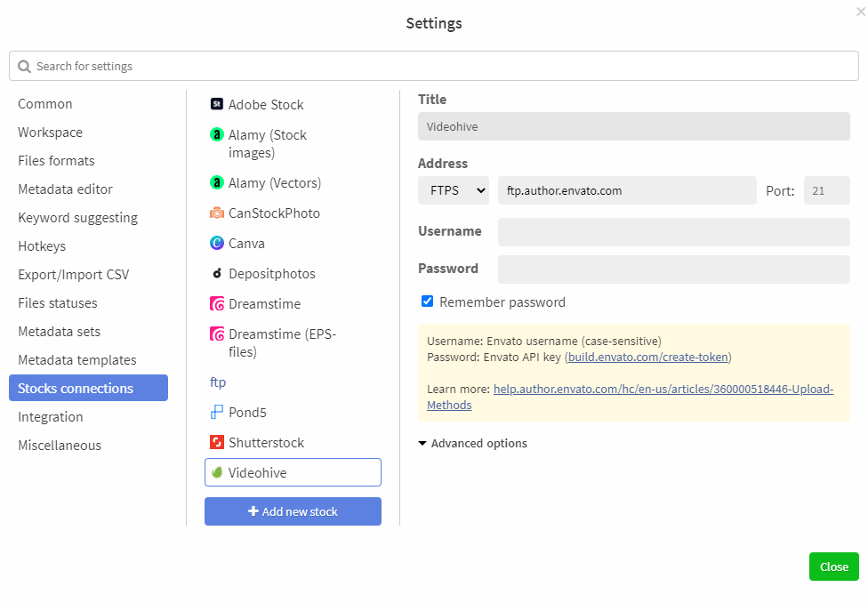Viewport: 868px width, 603px height.
Task: Show the Hotkeys settings
Action: pos(42,246)
